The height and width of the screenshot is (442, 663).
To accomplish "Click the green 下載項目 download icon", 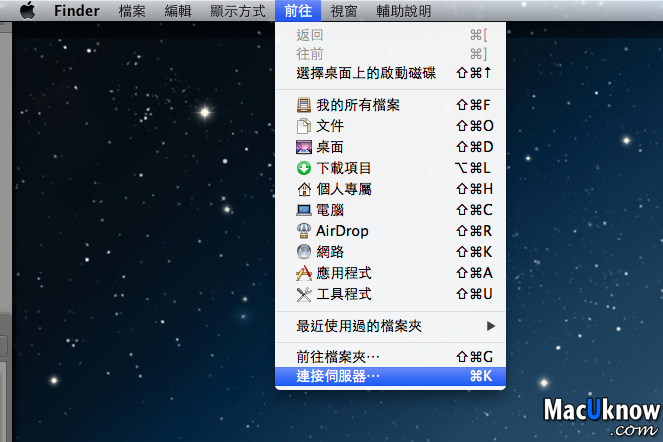I will [305, 168].
